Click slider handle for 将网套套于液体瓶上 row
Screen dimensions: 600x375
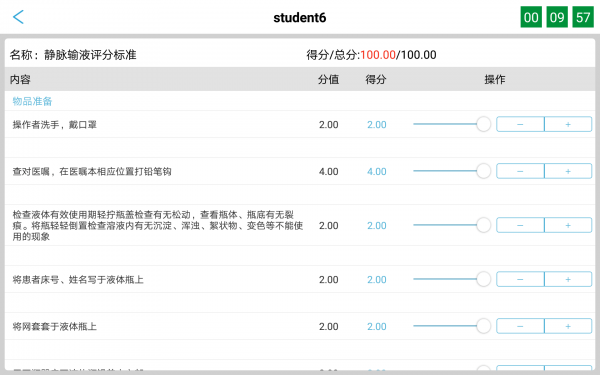tap(484, 326)
